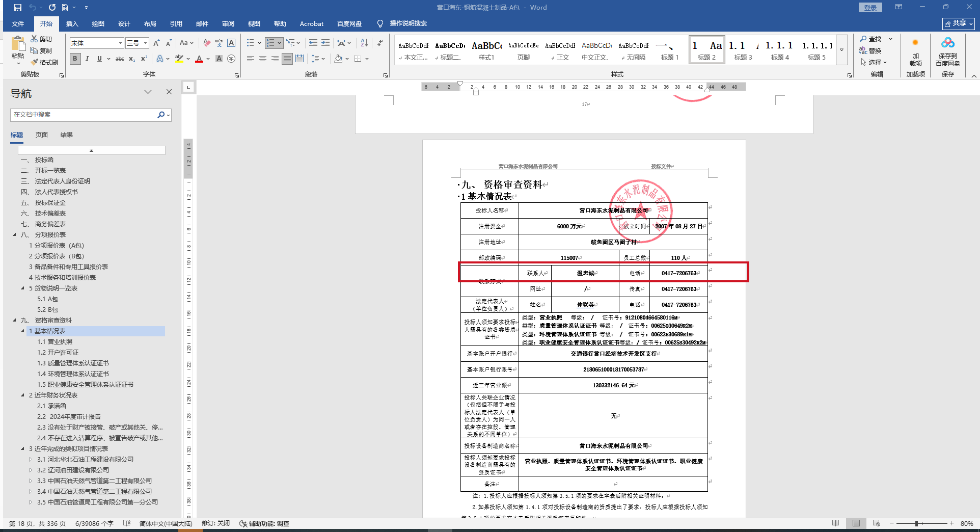Open the 选择 dropdown in editing group
The image size is (980, 532).
coord(874,62)
